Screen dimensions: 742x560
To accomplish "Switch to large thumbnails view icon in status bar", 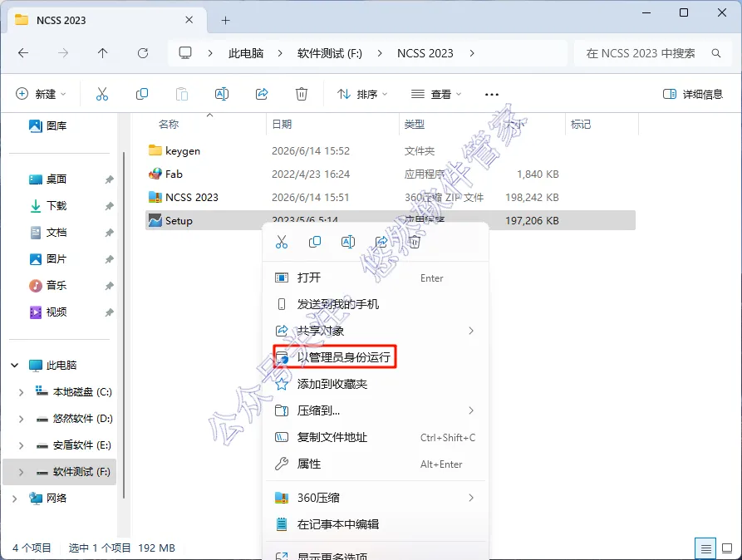I will tap(727, 548).
